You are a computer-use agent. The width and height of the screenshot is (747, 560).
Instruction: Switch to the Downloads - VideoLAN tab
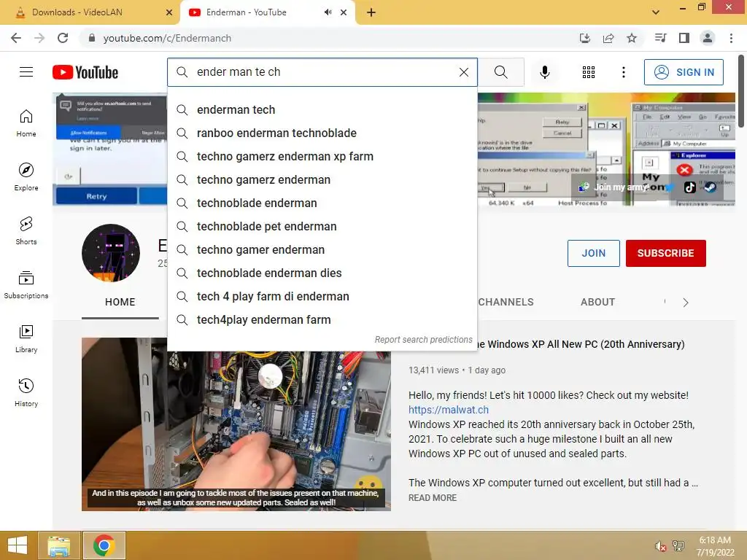90,12
